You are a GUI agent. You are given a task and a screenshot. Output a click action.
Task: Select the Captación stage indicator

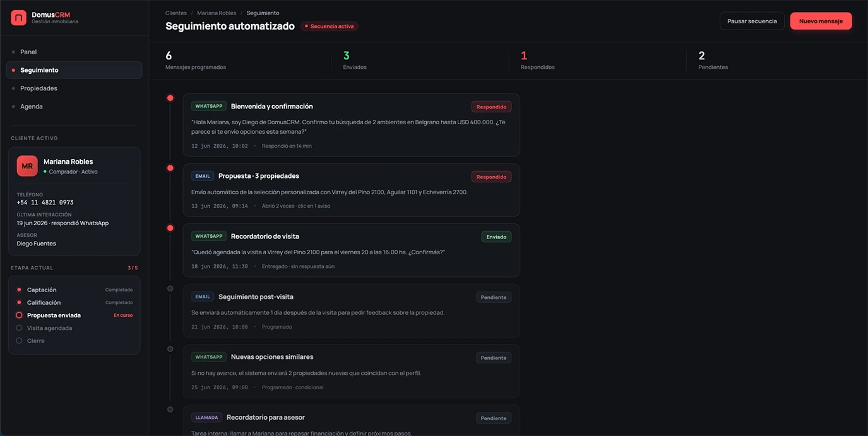[x=19, y=290]
